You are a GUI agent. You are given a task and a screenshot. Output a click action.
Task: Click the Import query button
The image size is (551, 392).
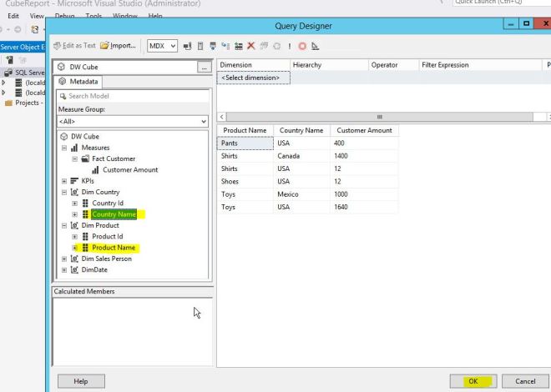(x=119, y=46)
